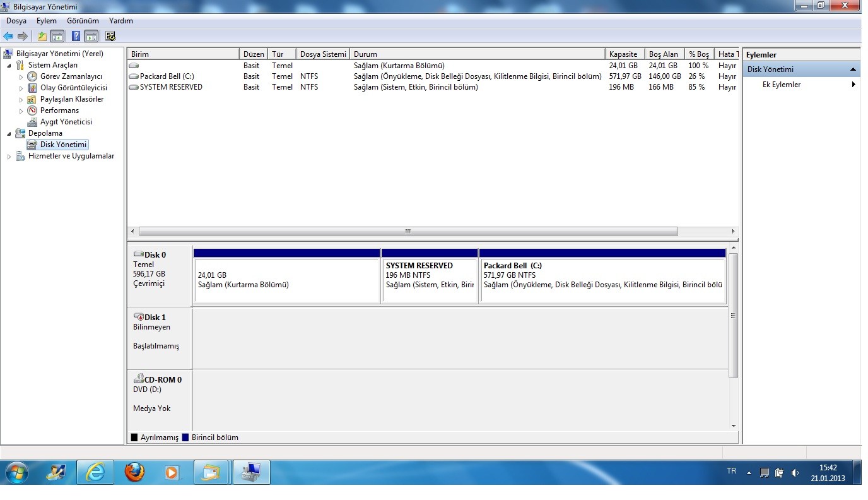Open the Dosya menu
Screen dimensions: 868x500
click(x=16, y=21)
